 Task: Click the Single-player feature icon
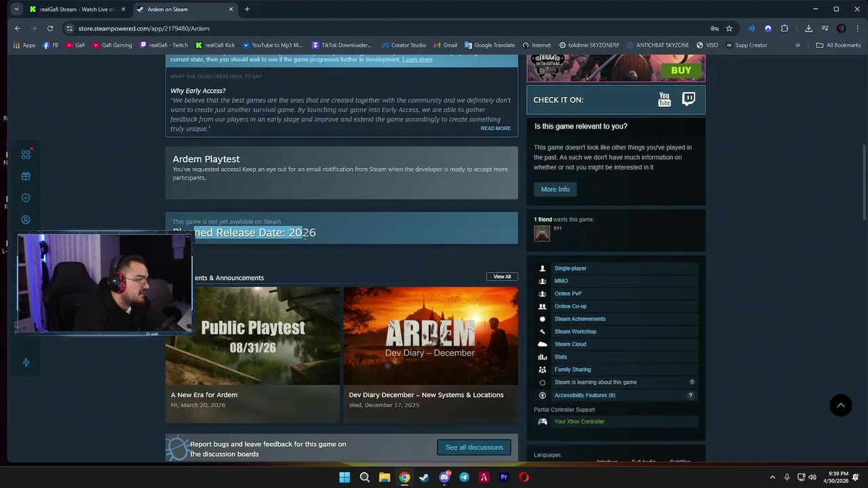pyautogui.click(x=542, y=268)
